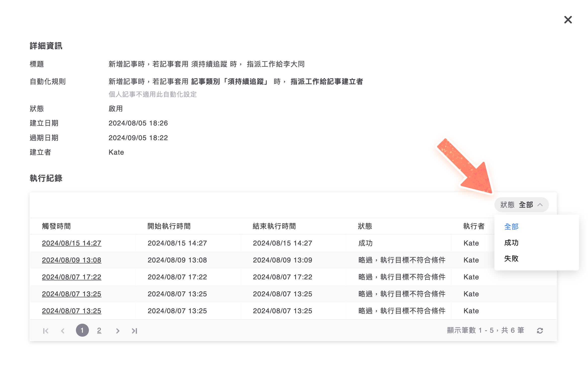Select the current page 1 indicator
The width and height of the screenshot is (588, 373).
(x=82, y=330)
